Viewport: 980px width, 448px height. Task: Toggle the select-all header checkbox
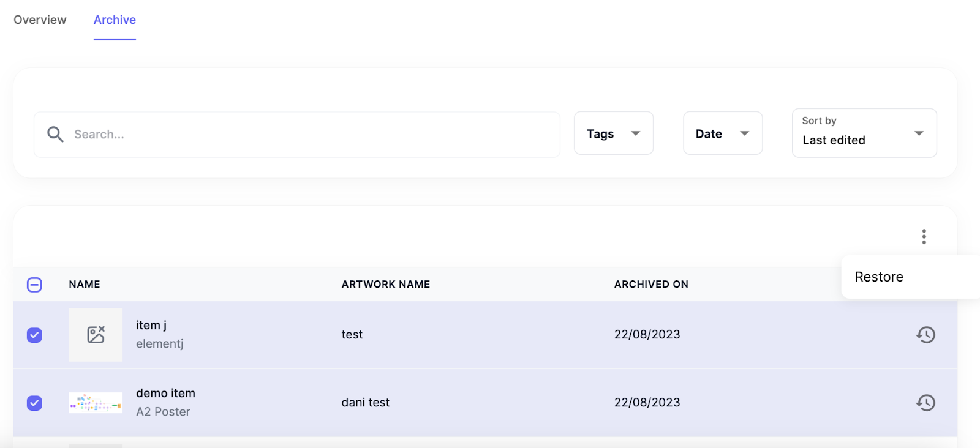click(x=34, y=285)
